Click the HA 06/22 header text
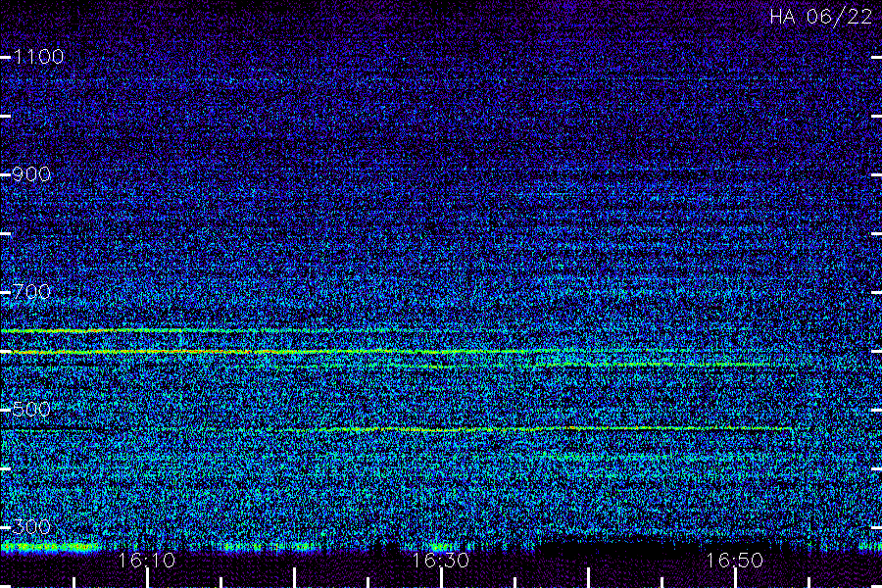Viewport: 882px width, 588px height. pyautogui.click(x=820, y=17)
